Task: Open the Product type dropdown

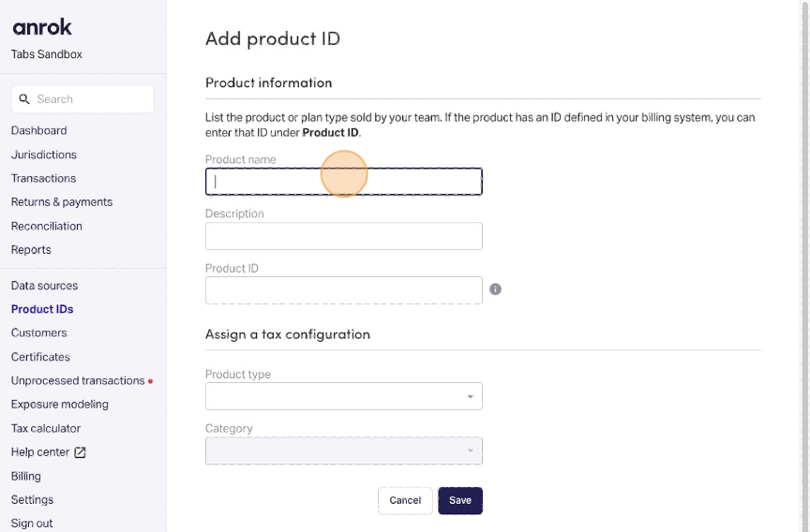Action: 343,396
